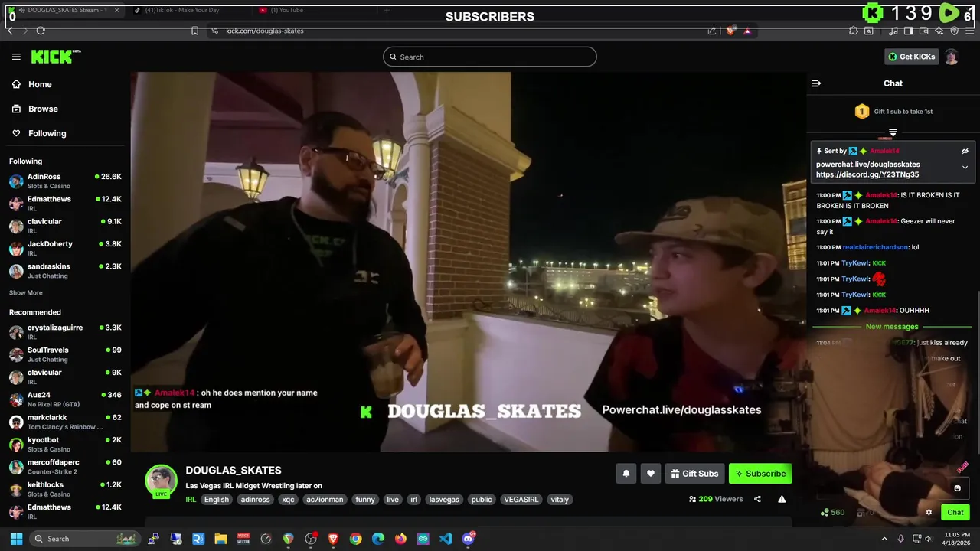Click the Kick search field
This screenshot has height=551, width=980.
[x=490, y=57]
